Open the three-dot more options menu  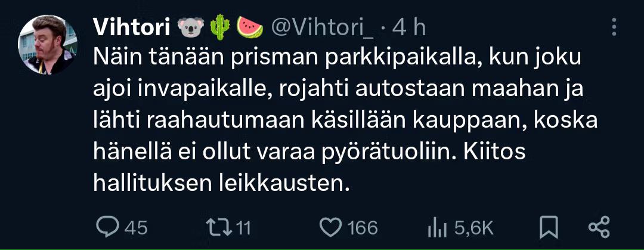tap(614, 27)
